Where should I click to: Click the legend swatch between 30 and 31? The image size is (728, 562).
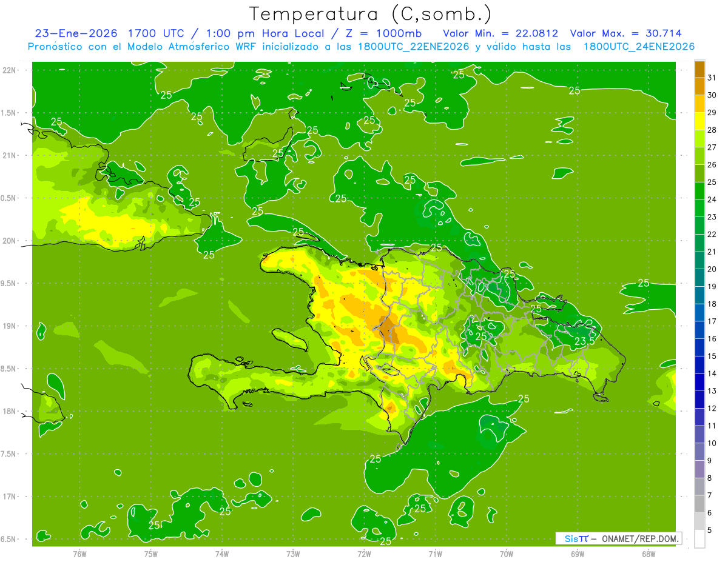click(699, 86)
